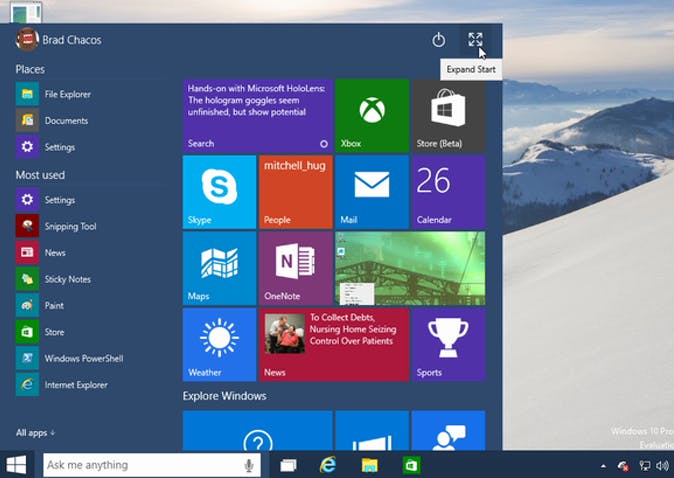This screenshot has width=674, height=478.
Task: Expand the All apps list
Action: pos(35,432)
